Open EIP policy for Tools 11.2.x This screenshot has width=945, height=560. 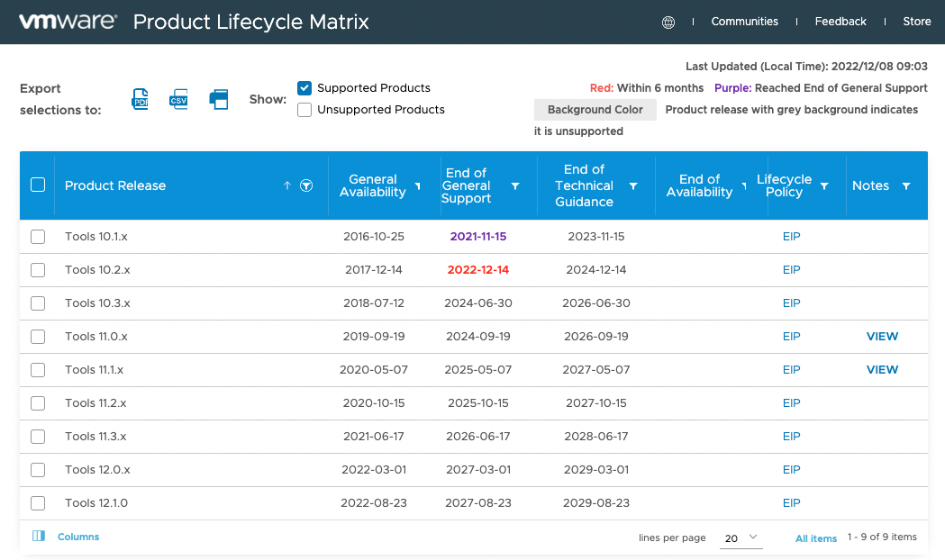click(791, 402)
